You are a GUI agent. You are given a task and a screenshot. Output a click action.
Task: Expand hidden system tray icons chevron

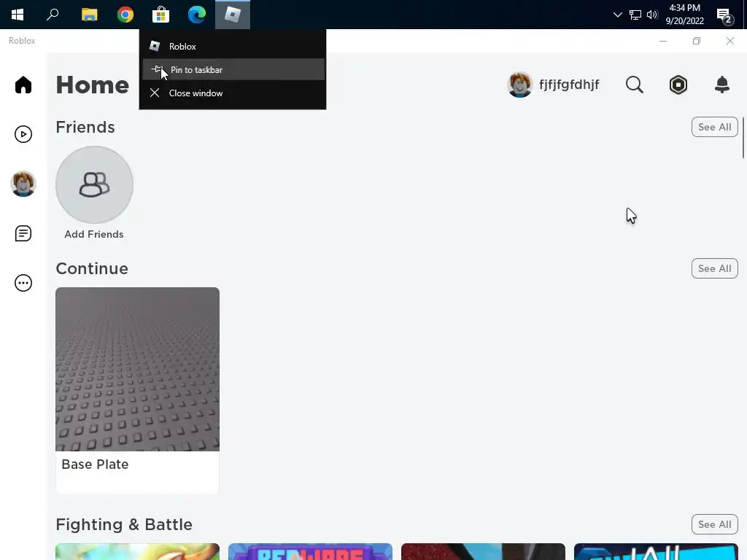point(617,15)
